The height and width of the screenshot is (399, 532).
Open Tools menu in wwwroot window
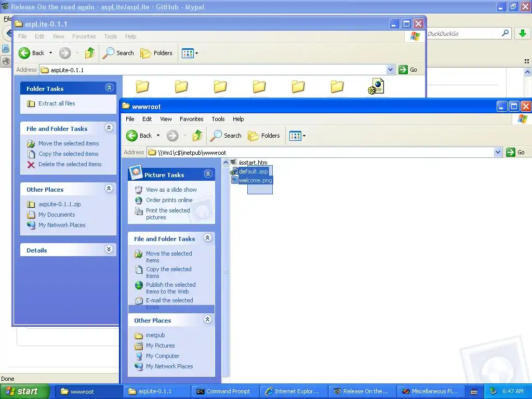tap(218, 119)
